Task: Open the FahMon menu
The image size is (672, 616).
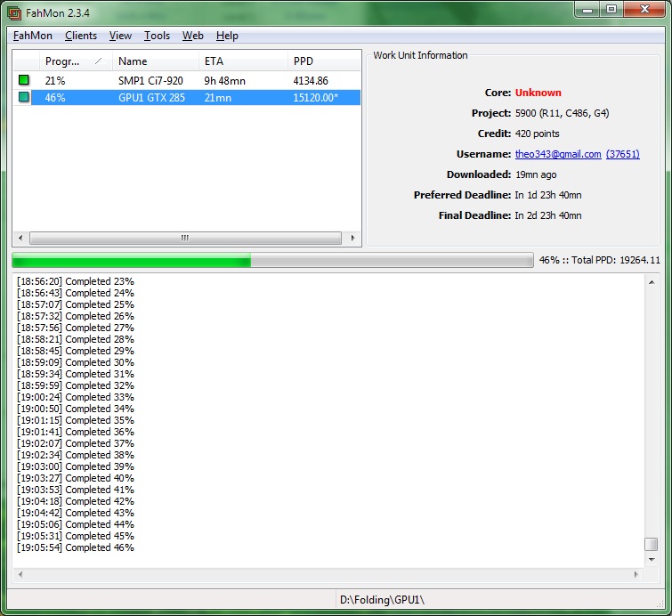Action: coord(33,36)
